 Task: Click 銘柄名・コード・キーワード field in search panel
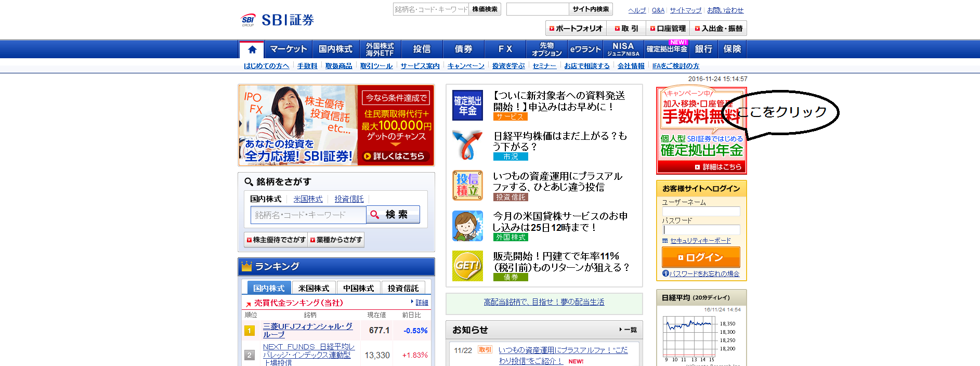point(308,215)
